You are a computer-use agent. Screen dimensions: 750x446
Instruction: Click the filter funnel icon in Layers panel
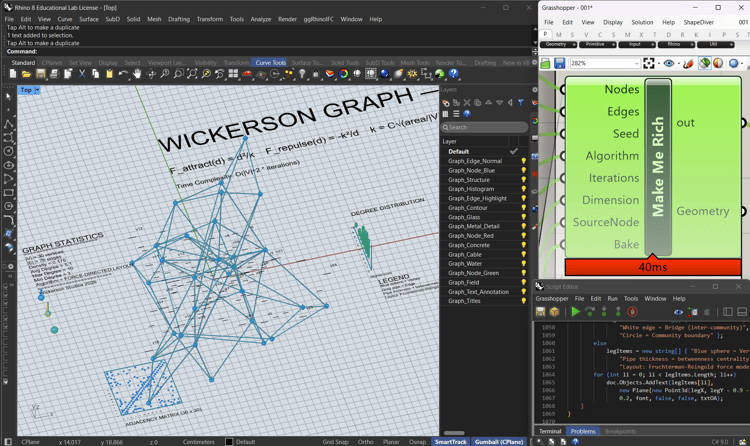pos(520,102)
